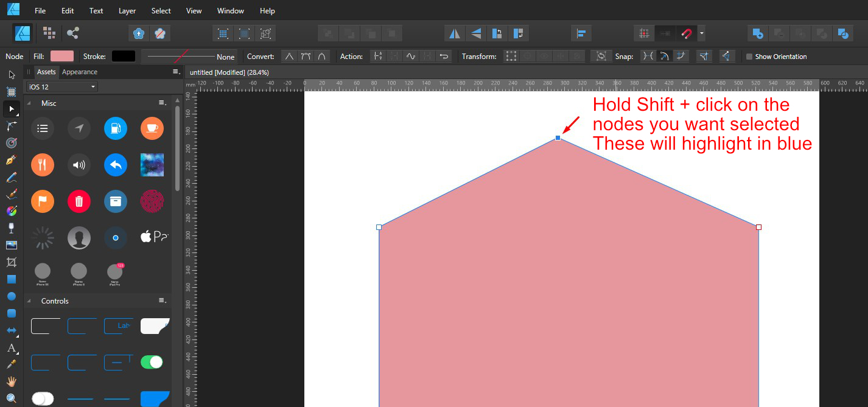Open the Select menu
Viewport: 868px width, 407px height.
[x=161, y=11]
